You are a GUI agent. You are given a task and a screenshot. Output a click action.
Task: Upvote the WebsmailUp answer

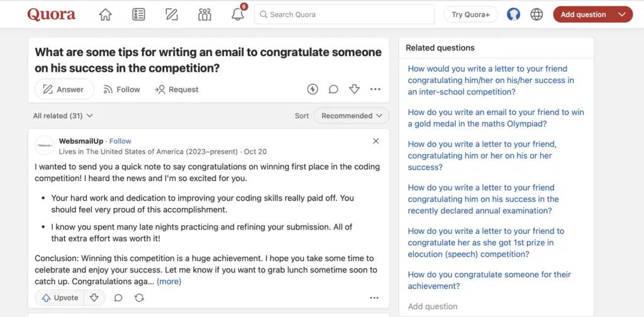[x=60, y=298]
